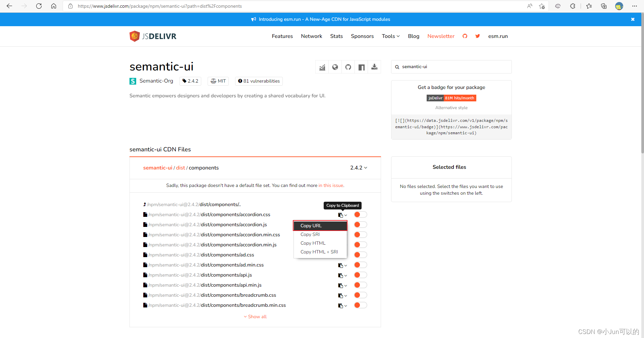This screenshot has height=338, width=644.
Task: Toggle selection switch for breadcrumb.min.css
Action: point(361,305)
